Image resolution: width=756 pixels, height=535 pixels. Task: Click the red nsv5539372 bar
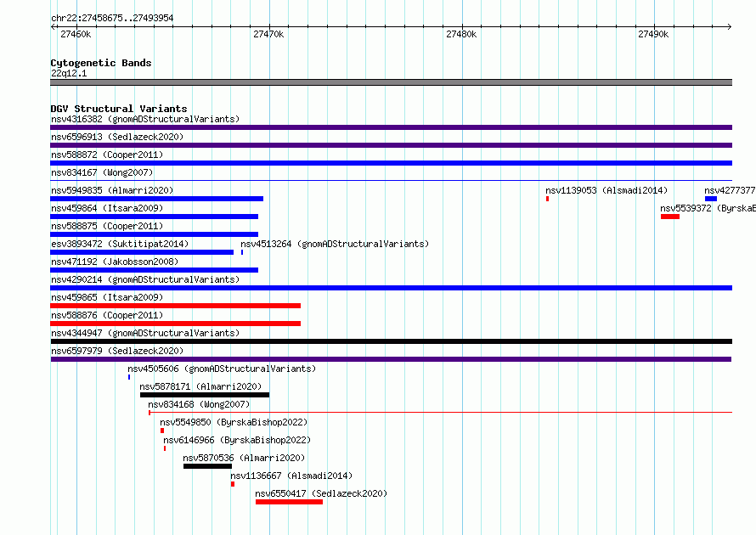(670, 217)
